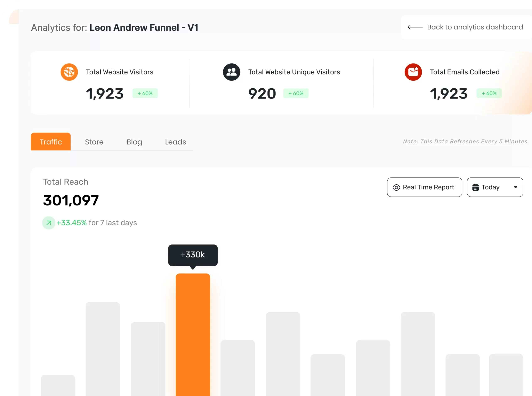Click Back to analytics dashboard link
The image size is (532, 396).
coord(475,27)
